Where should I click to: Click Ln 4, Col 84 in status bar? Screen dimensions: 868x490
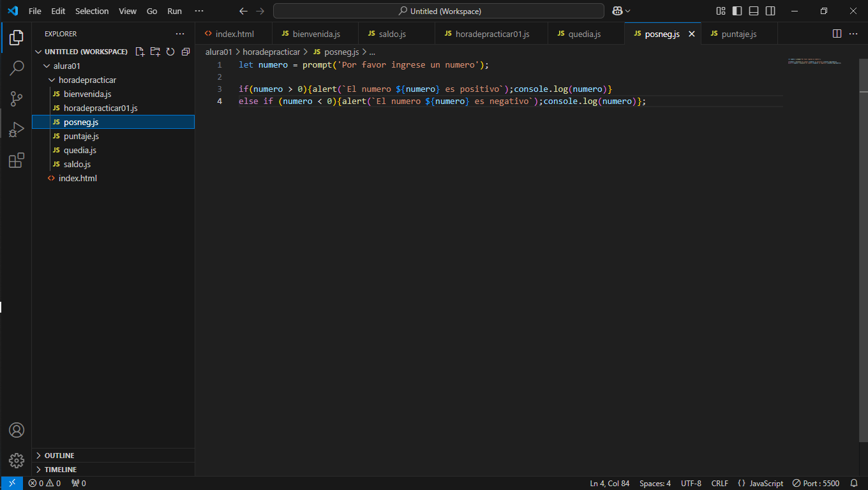(x=610, y=483)
